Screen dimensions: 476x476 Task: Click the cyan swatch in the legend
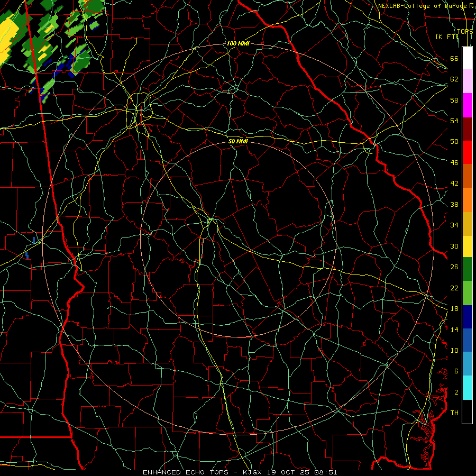click(467, 388)
